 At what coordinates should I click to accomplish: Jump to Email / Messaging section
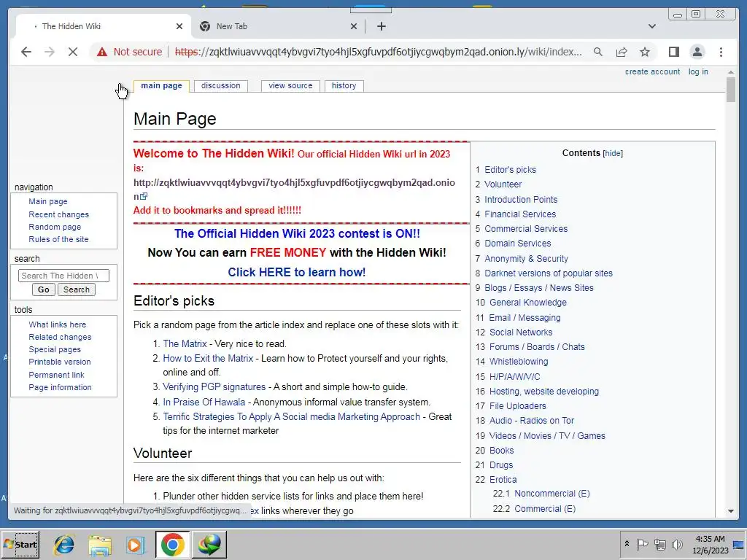[x=525, y=318]
